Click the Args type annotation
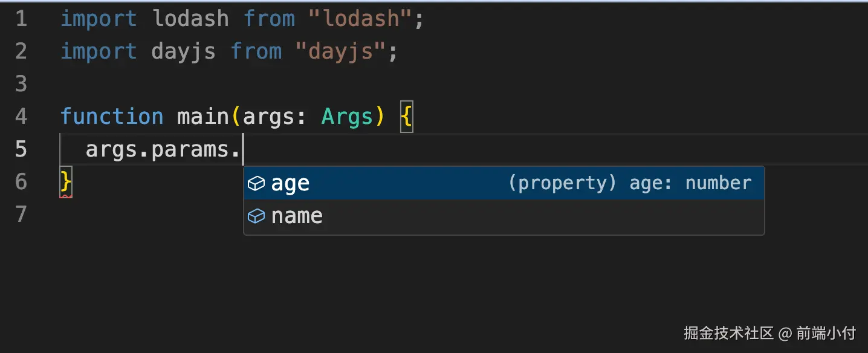 [x=348, y=117]
